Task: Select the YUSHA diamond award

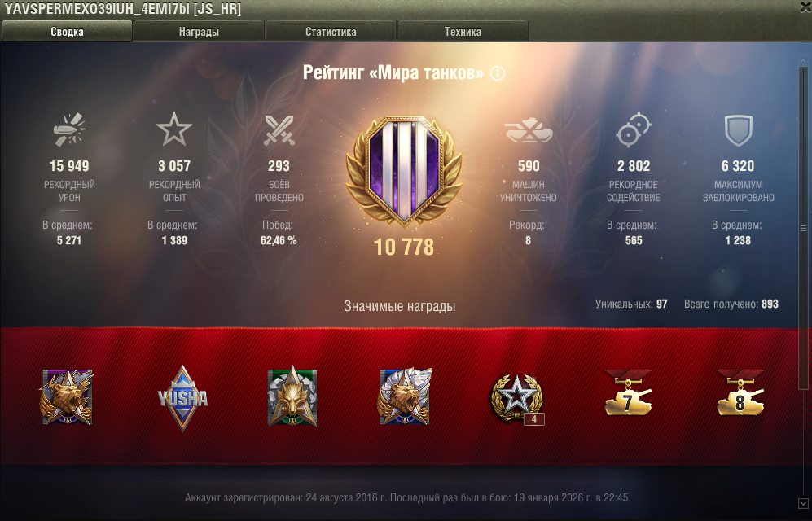Action: pyautogui.click(x=182, y=398)
